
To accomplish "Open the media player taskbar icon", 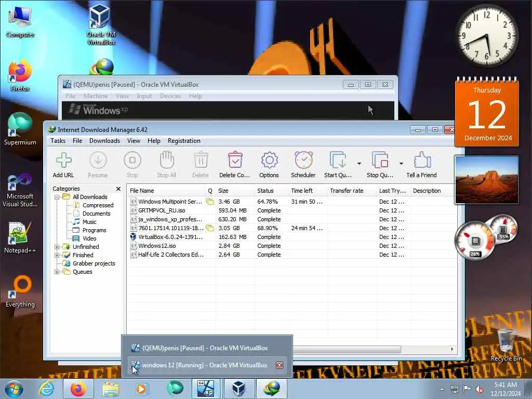I will pyautogui.click(x=141, y=389).
